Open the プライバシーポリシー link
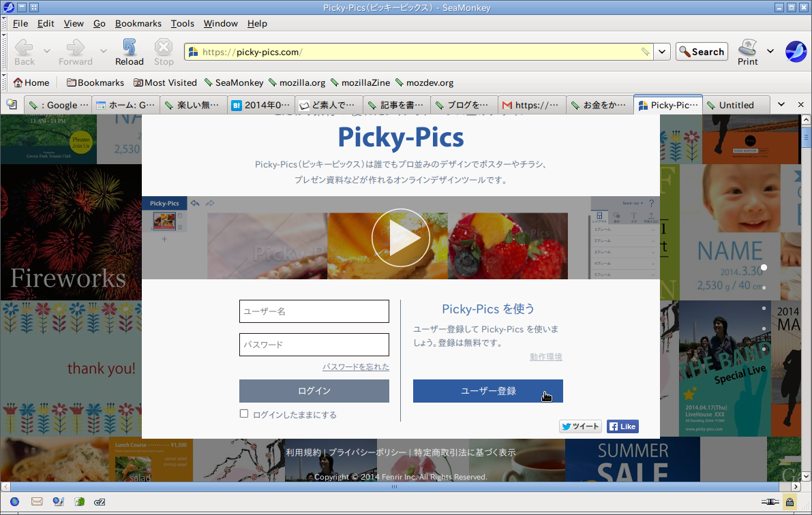The image size is (812, 515). (x=367, y=452)
